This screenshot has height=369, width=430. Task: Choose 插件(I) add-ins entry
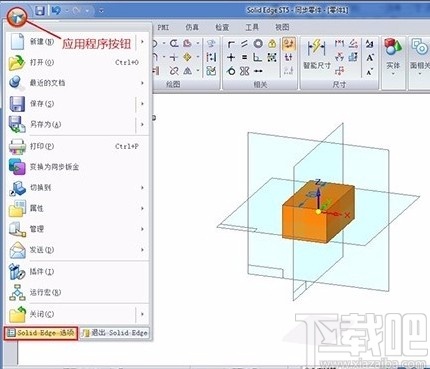point(77,271)
